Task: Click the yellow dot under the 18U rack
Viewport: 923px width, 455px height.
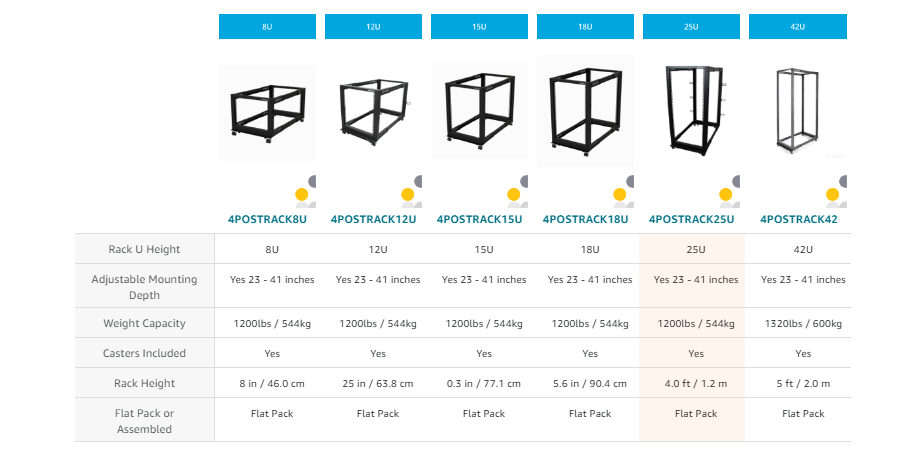Action: (620, 196)
